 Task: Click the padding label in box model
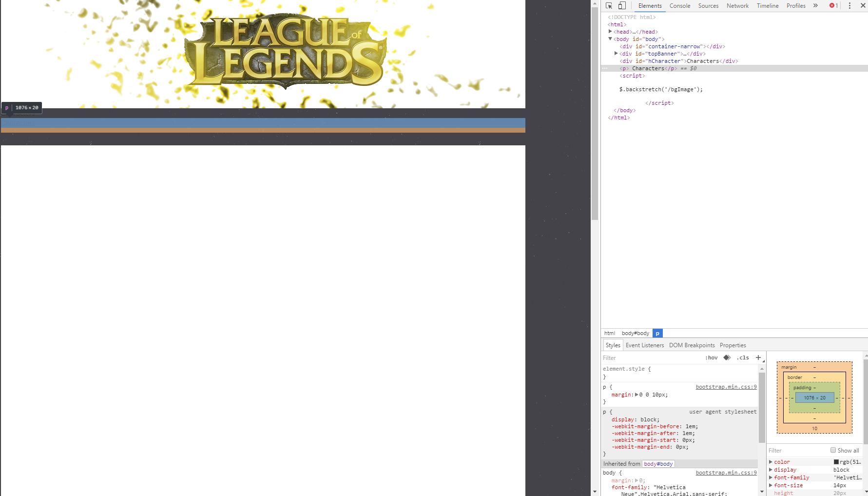tap(802, 388)
